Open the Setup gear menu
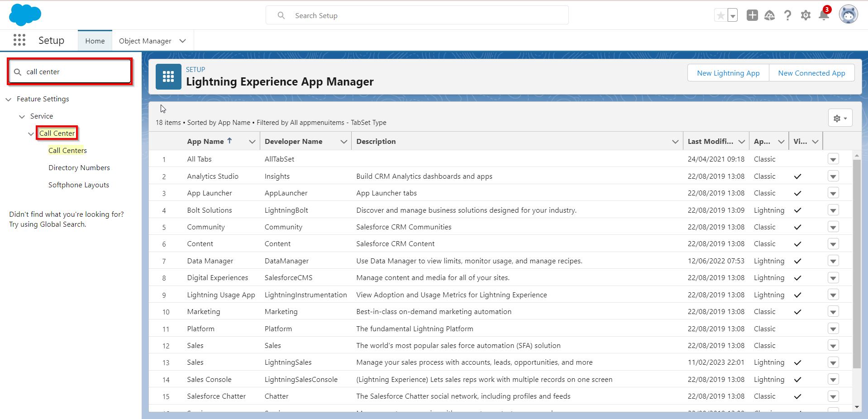 806,15
